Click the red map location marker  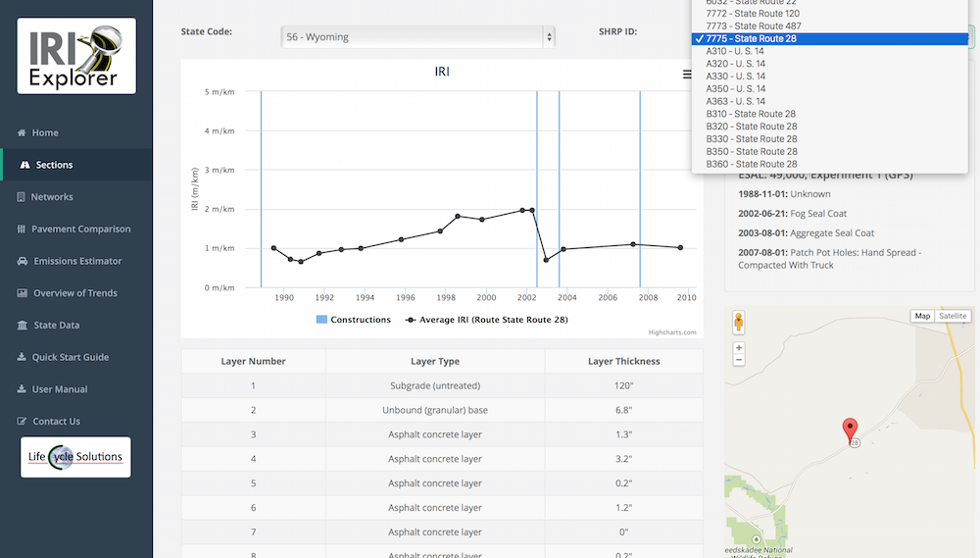click(850, 429)
